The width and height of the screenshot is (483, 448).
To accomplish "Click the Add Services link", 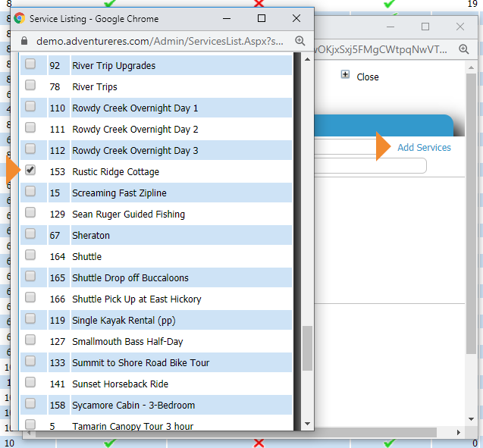I will pyautogui.click(x=424, y=147).
